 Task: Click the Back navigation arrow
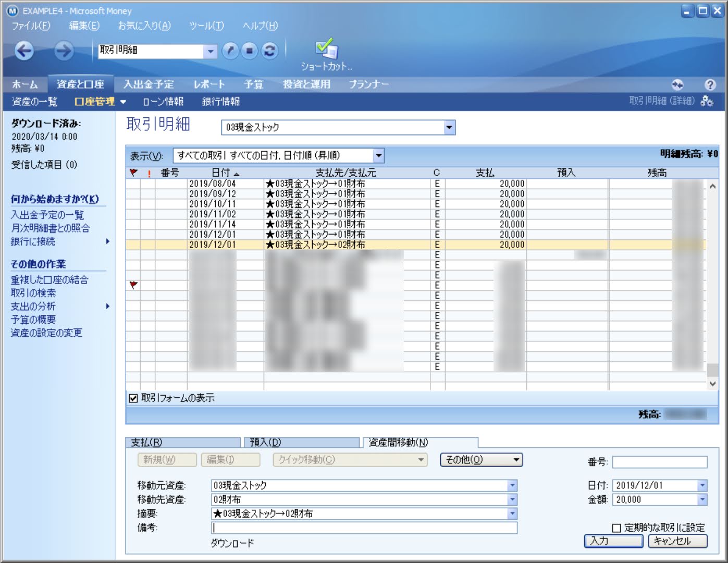(x=24, y=51)
